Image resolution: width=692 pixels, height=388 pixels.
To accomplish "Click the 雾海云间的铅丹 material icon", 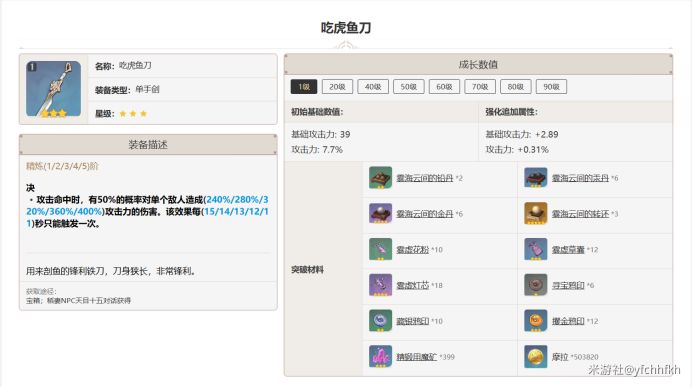I will (x=380, y=178).
